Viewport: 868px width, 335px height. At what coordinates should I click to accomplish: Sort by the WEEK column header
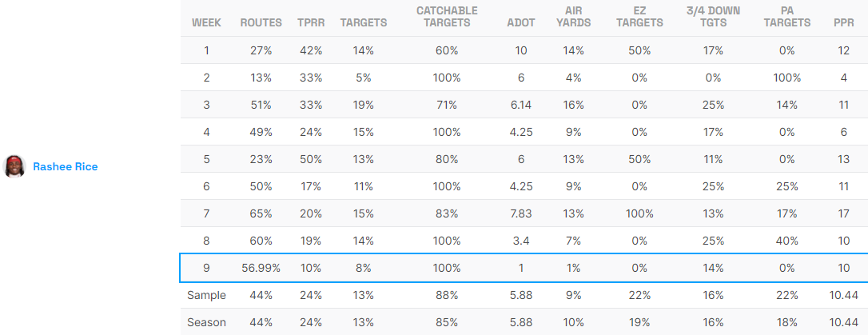pos(206,22)
